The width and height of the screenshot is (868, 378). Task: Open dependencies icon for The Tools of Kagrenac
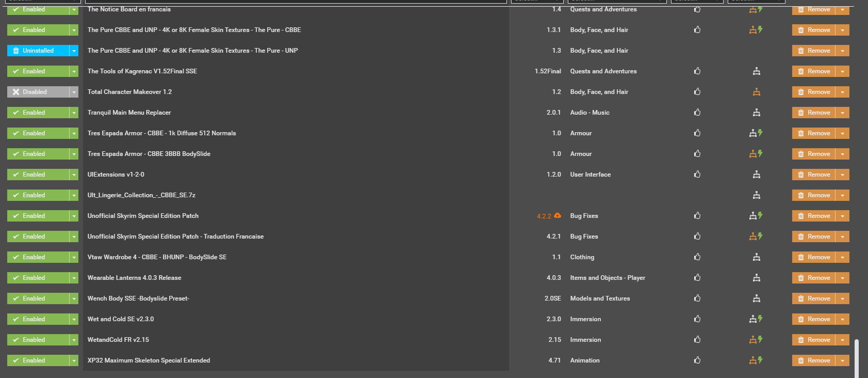[756, 71]
